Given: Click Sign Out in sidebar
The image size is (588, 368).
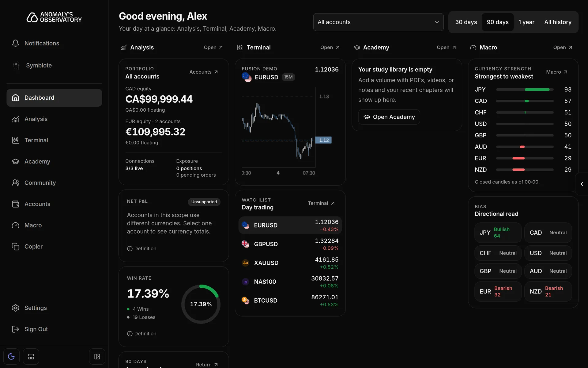Looking at the screenshot, I should [x=54, y=329].
